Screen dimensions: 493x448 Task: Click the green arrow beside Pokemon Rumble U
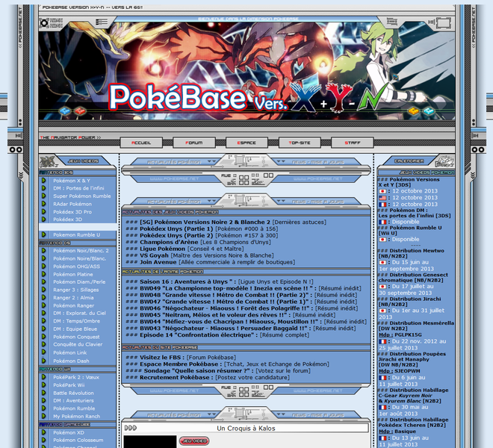tap(44, 234)
